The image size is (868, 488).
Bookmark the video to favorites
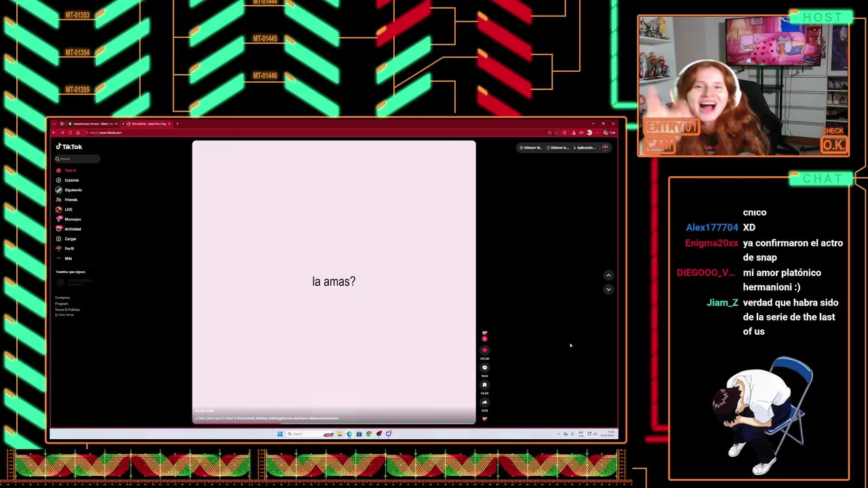(484, 385)
